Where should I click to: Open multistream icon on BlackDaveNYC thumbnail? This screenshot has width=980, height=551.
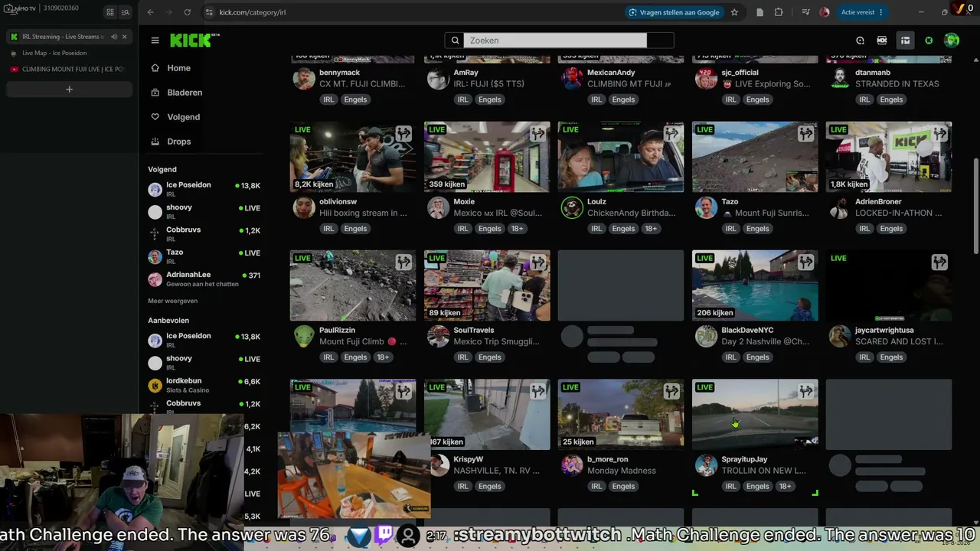805,262
